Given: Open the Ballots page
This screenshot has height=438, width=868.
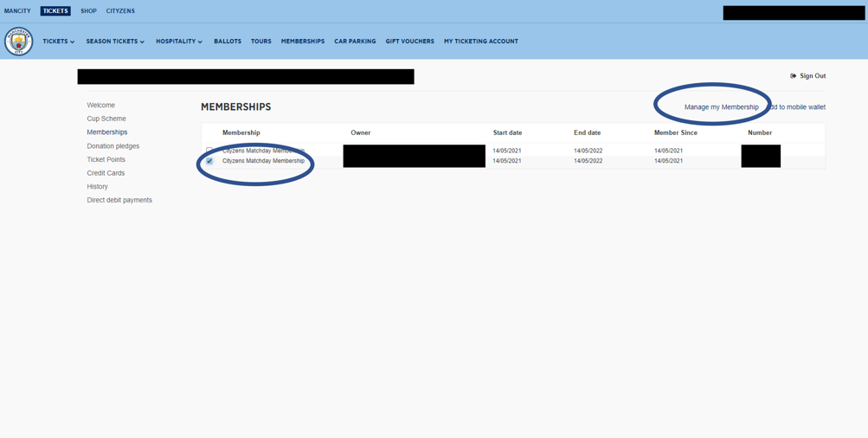Looking at the screenshot, I should pyautogui.click(x=228, y=42).
